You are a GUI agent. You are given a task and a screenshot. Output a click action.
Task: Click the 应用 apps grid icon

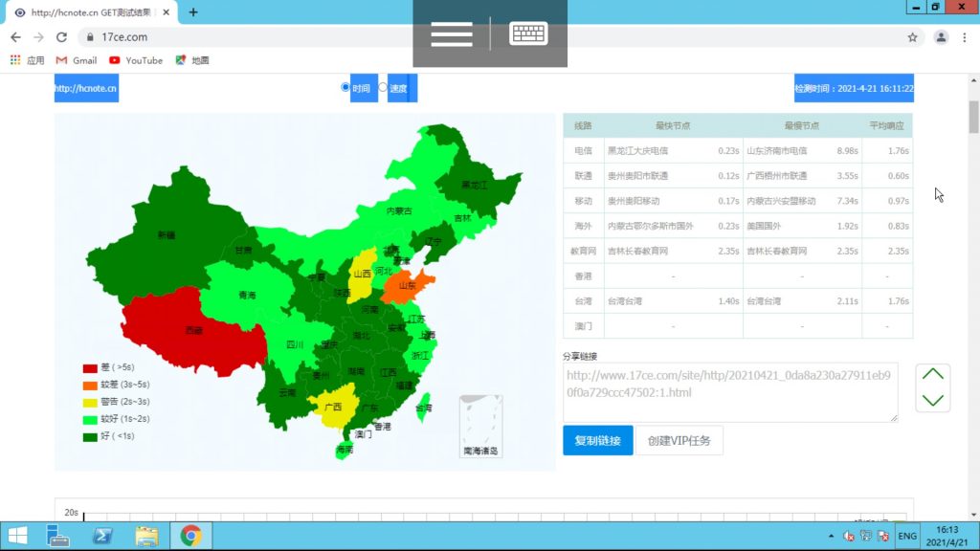click(x=16, y=59)
